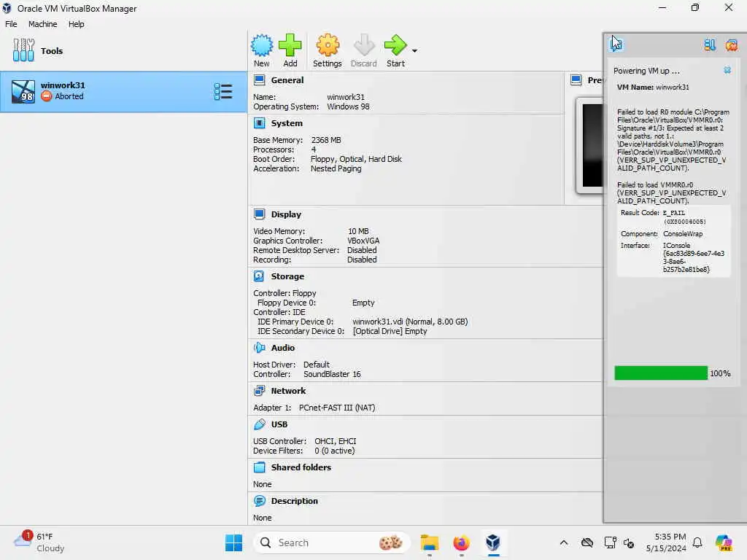This screenshot has width=747, height=560.
Task: Open Firefox from the taskbar
Action: [x=461, y=542]
